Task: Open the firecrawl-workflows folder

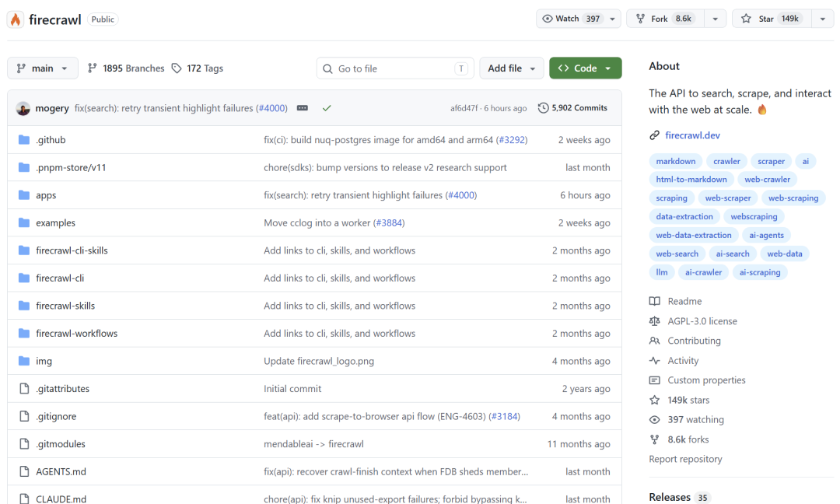Action: click(76, 333)
